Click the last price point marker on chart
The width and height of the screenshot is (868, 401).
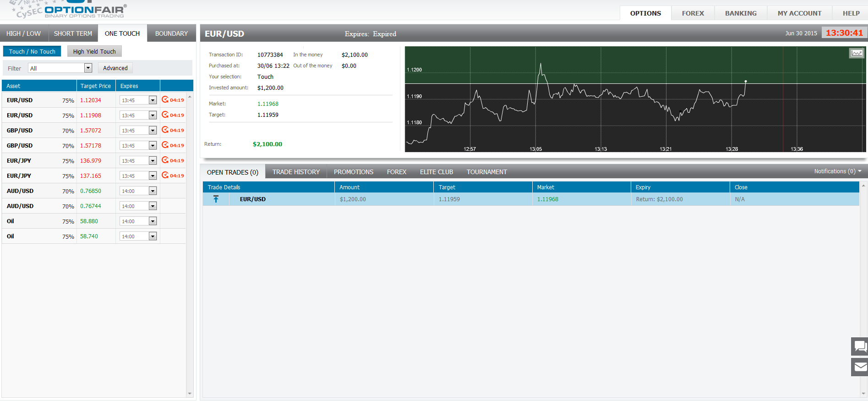746,81
